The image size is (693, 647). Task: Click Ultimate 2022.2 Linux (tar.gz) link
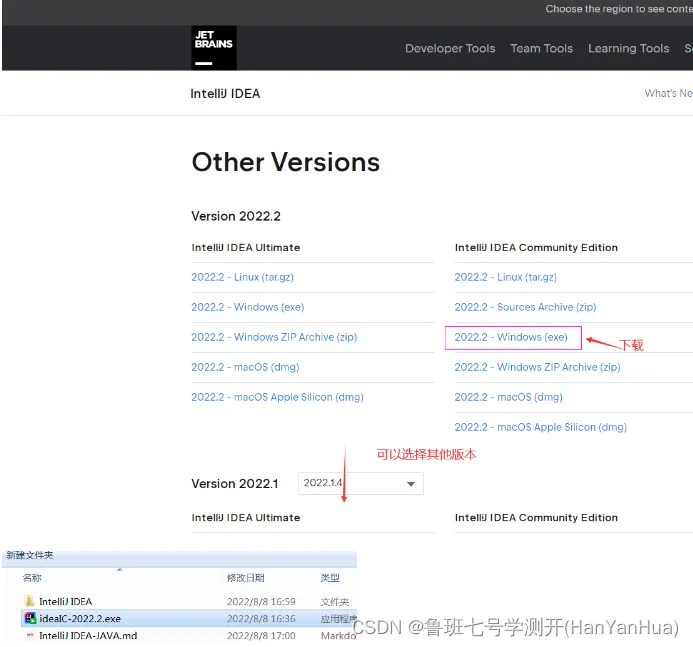tap(242, 277)
